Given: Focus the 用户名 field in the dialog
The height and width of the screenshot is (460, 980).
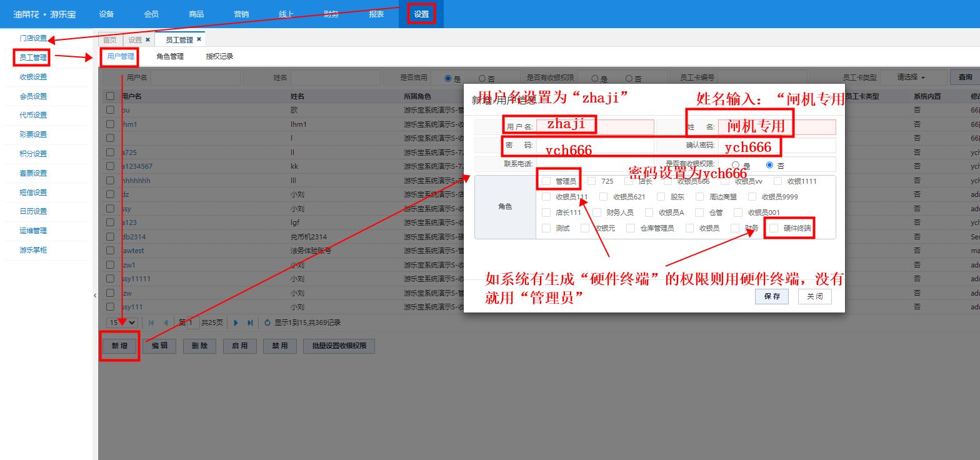Looking at the screenshot, I should (x=595, y=127).
